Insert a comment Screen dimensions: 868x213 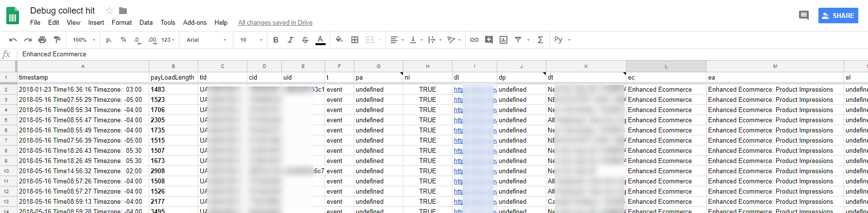488,40
